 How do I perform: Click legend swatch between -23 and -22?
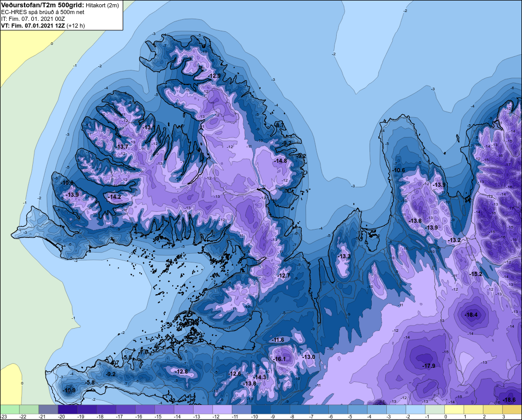pos(9,409)
